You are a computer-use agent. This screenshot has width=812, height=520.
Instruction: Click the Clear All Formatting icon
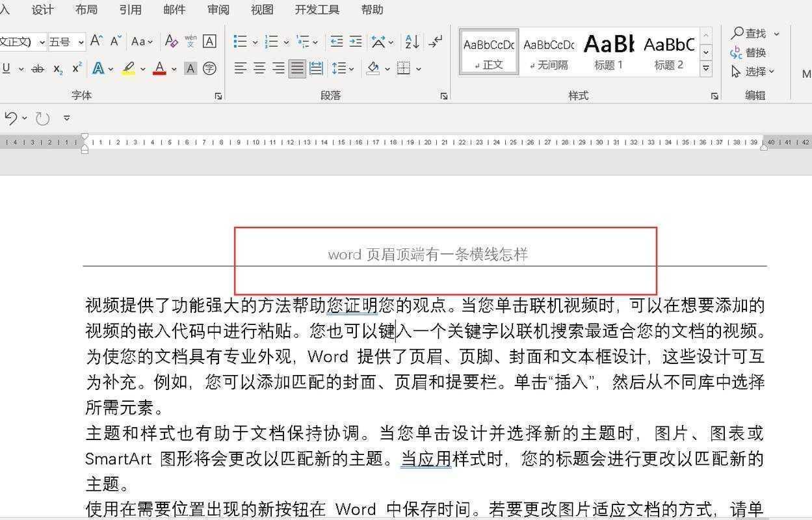click(172, 40)
